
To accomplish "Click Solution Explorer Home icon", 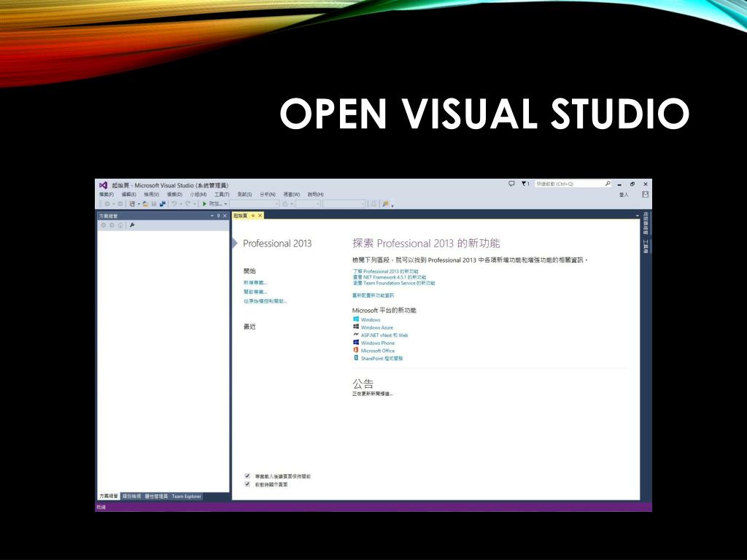I will click(120, 225).
